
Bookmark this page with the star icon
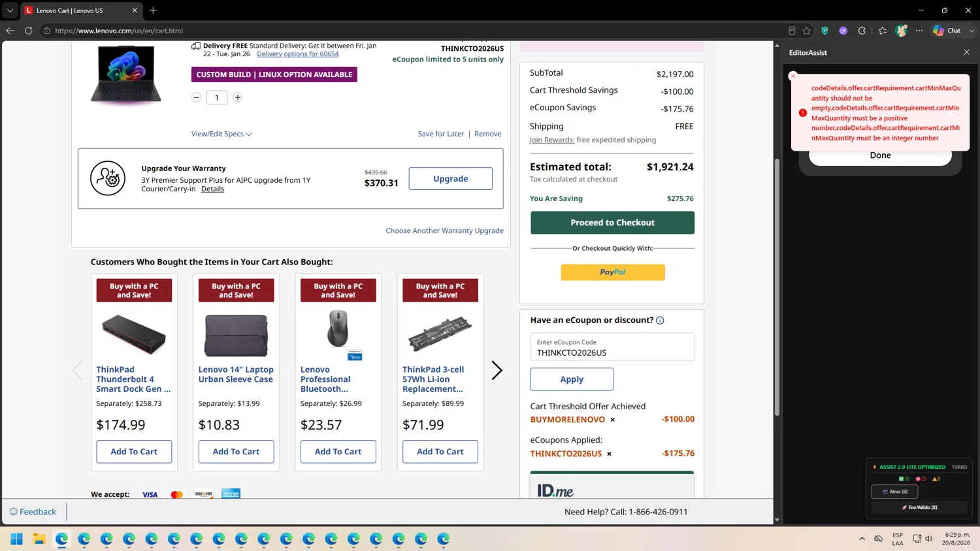(807, 31)
